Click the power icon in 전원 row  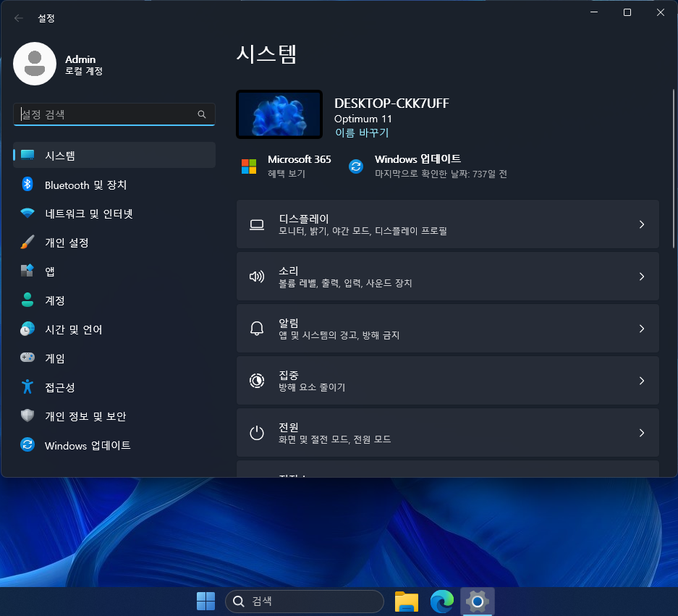point(257,433)
